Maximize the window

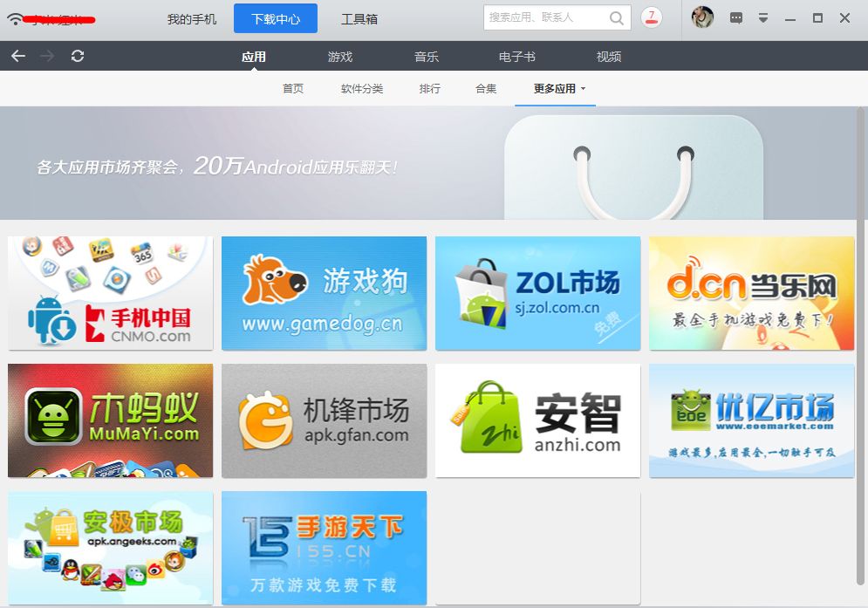click(817, 18)
